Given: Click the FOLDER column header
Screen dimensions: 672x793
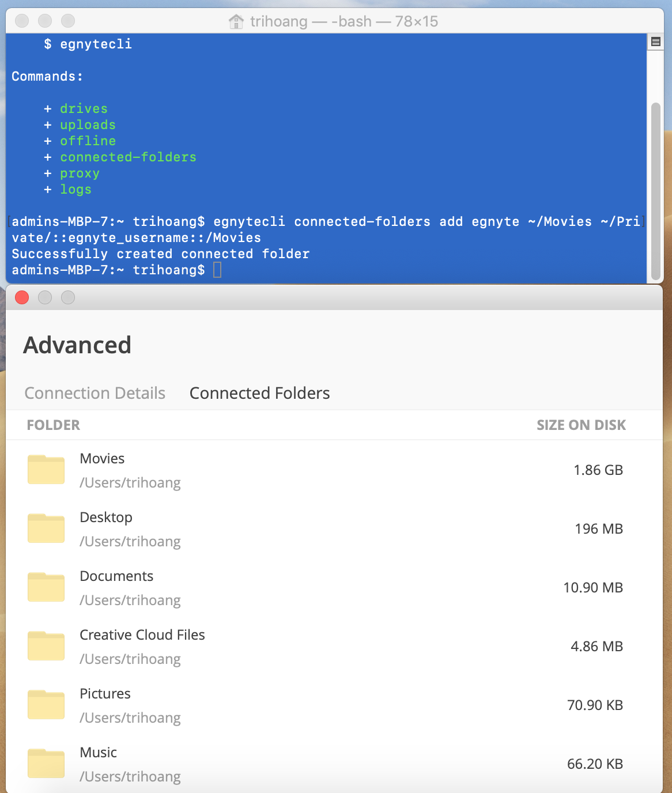Looking at the screenshot, I should [x=54, y=425].
